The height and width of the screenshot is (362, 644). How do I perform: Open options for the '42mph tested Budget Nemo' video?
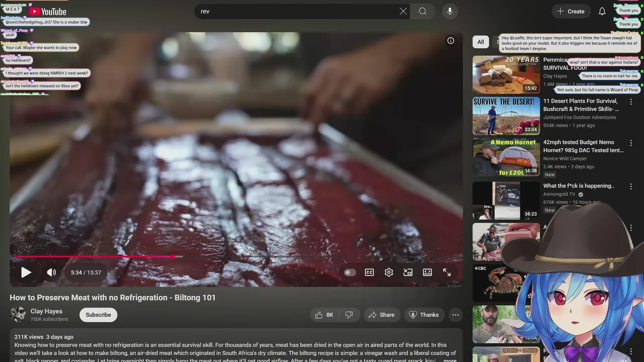tap(631, 143)
